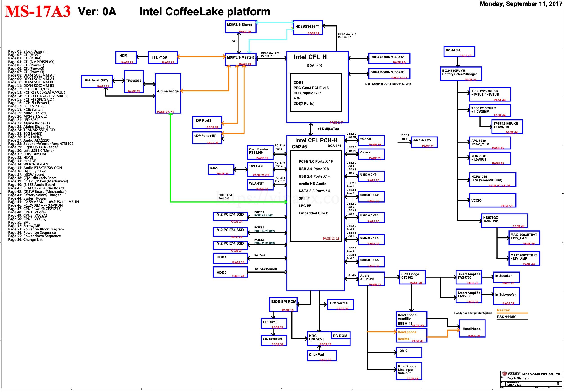Screen dimensions: 564x392
Task: Click the MS-17A3 red title
Action: click(x=38, y=11)
